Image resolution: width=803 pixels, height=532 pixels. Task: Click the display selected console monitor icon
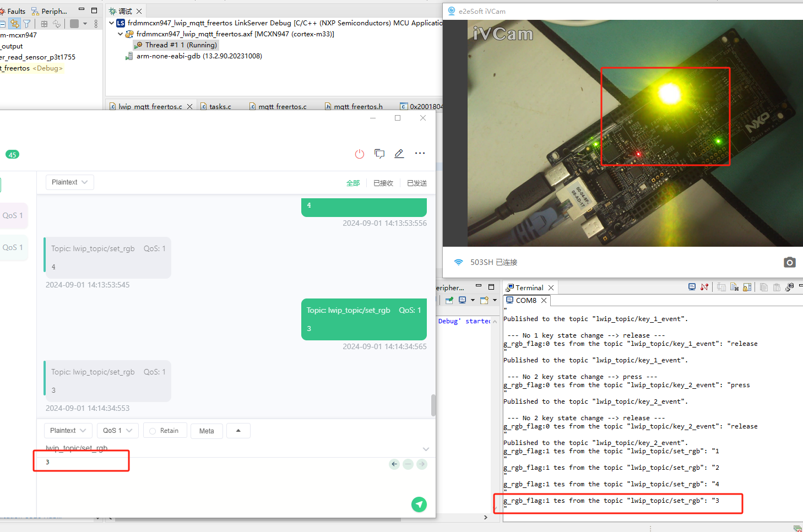coord(463,300)
